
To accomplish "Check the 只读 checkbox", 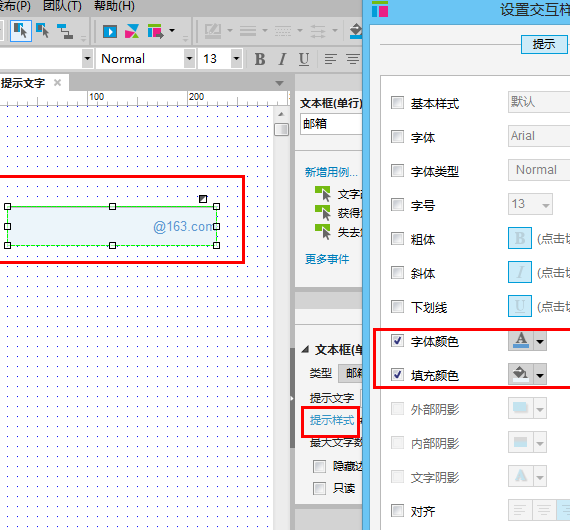I will tap(320, 488).
